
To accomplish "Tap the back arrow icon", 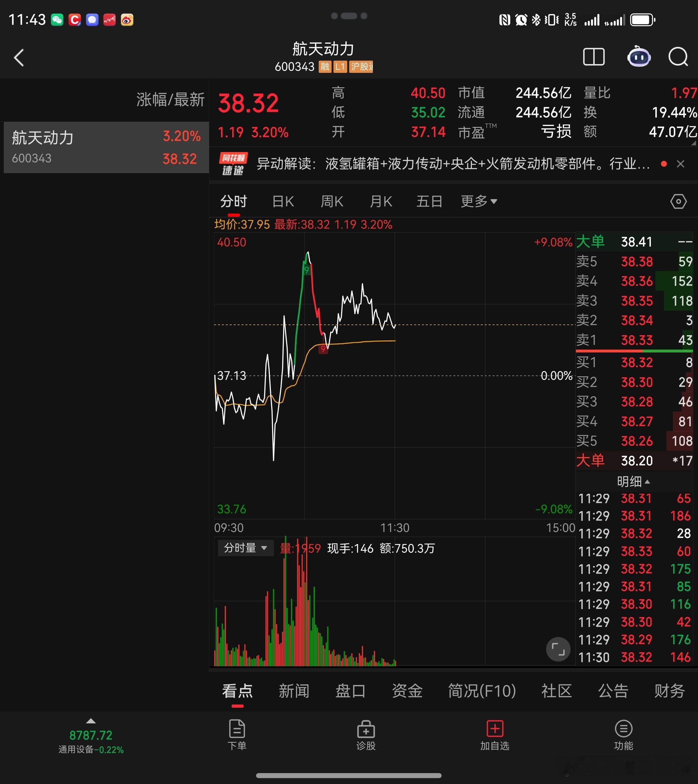I will point(19,57).
